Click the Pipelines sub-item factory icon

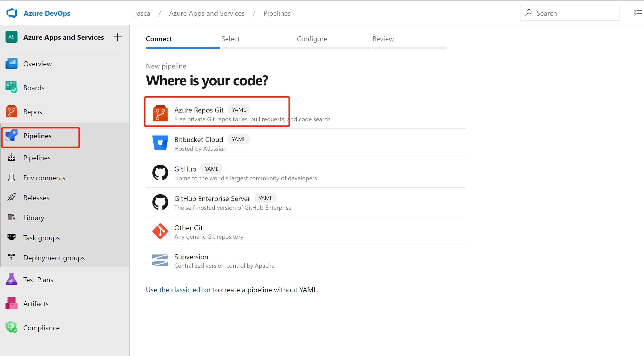pos(12,157)
